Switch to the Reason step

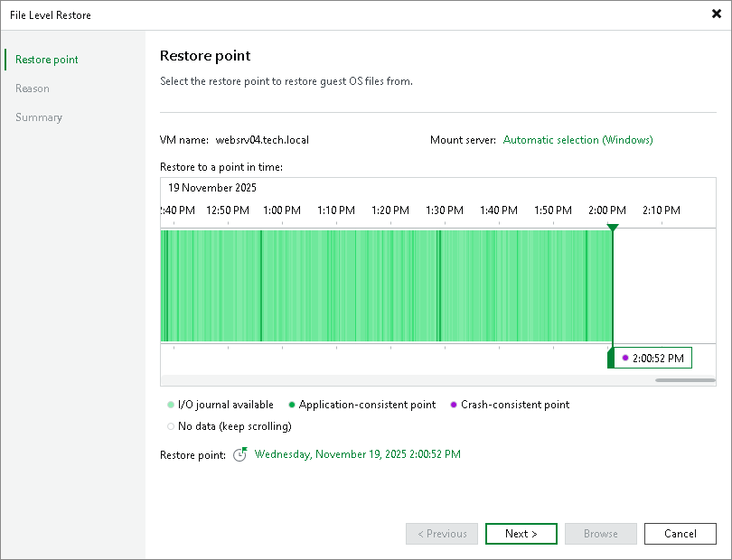[x=33, y=88]
